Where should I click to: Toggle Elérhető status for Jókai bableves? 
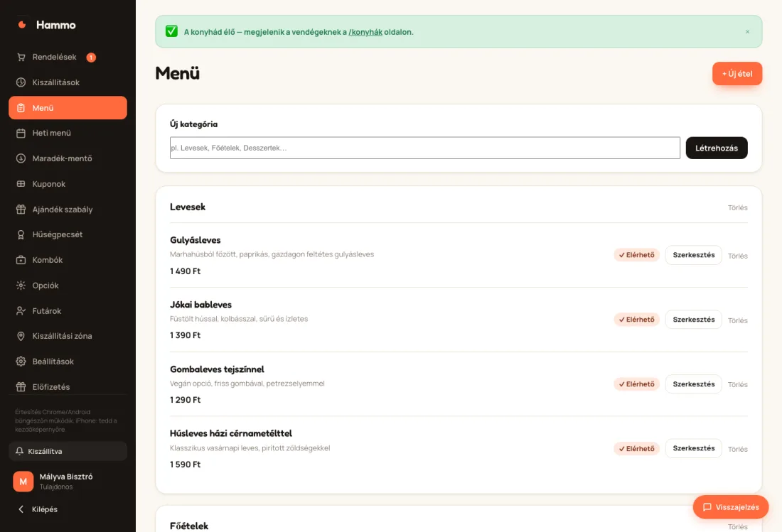coord(637,320)
